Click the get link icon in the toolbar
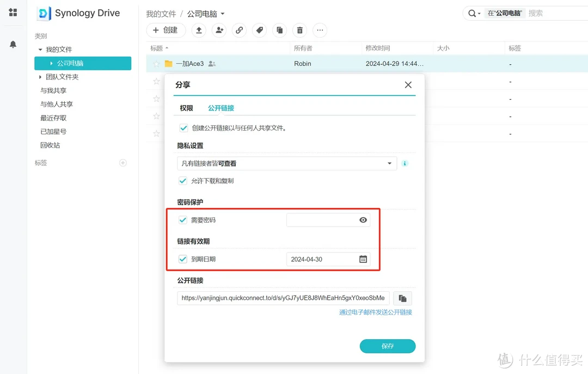 240,30
